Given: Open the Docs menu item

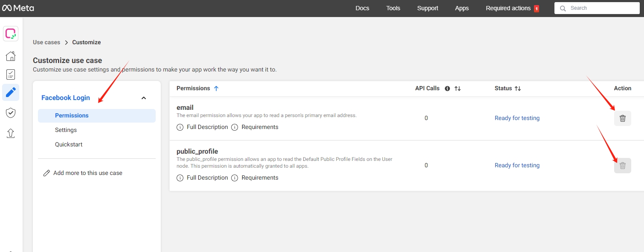Looking at the screenshot, I should 362,8.
